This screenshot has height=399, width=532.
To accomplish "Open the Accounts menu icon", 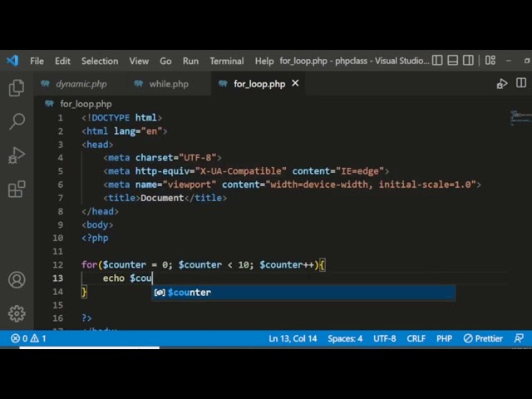I will [17, 280].
